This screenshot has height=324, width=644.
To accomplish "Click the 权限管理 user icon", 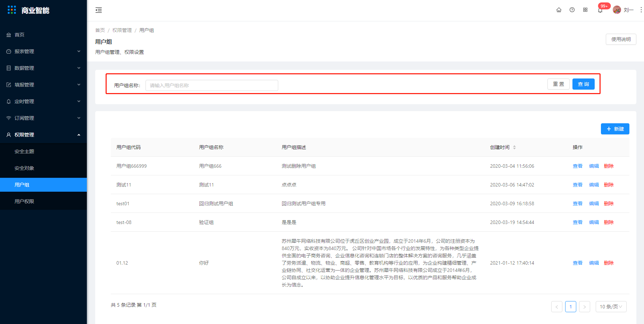I will [9, 135].
